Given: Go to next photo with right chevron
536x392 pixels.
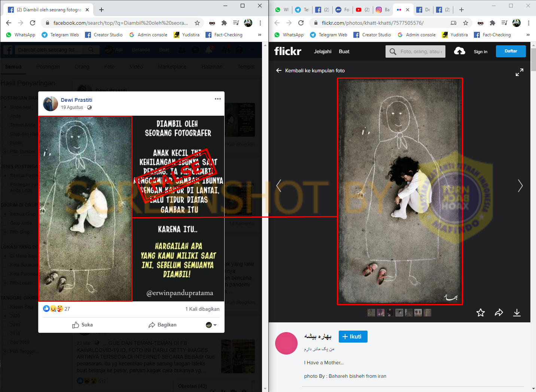Looking at the screenshot, I should click(x=520, y=186).
